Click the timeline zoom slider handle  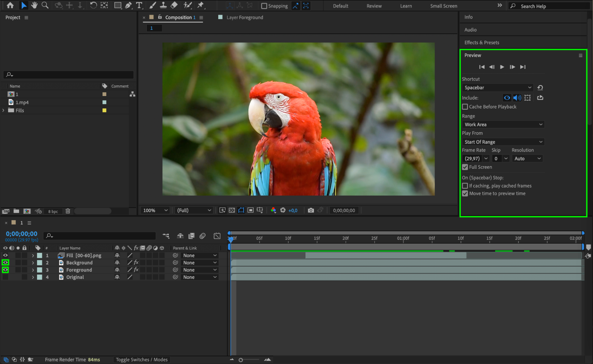pos(241,360)
